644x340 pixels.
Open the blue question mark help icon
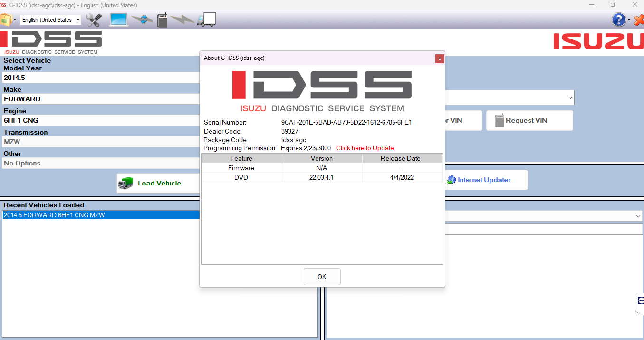(618, 20)
